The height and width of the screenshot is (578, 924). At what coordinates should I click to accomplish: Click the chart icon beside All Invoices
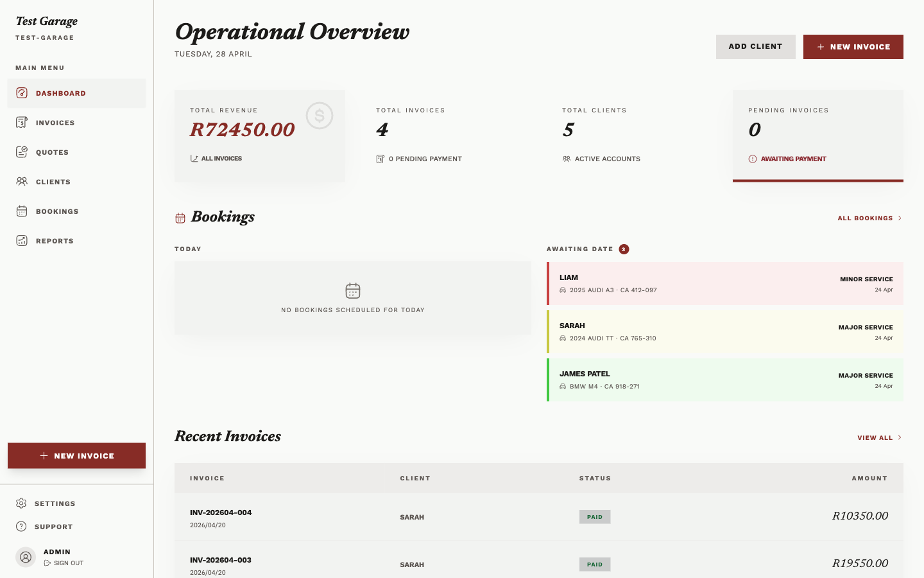point(194,159)
